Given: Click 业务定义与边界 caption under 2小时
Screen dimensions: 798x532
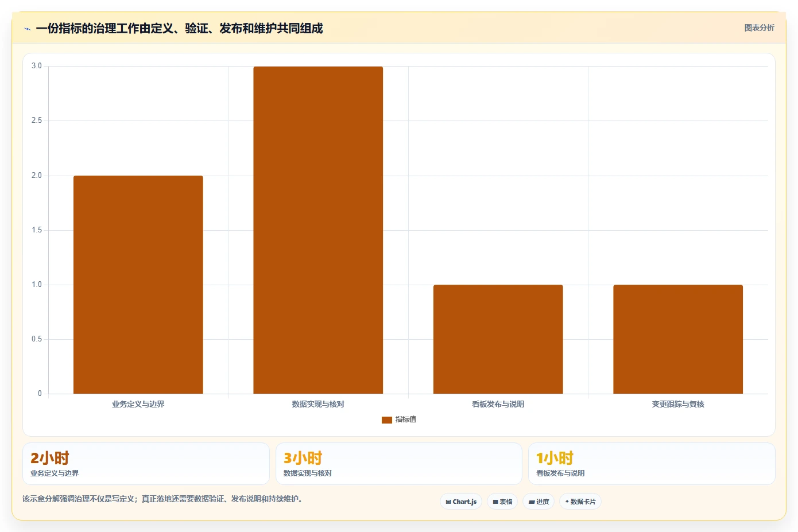Looking at the screenshot, I should pyautogui.click(x=55, y=473).
